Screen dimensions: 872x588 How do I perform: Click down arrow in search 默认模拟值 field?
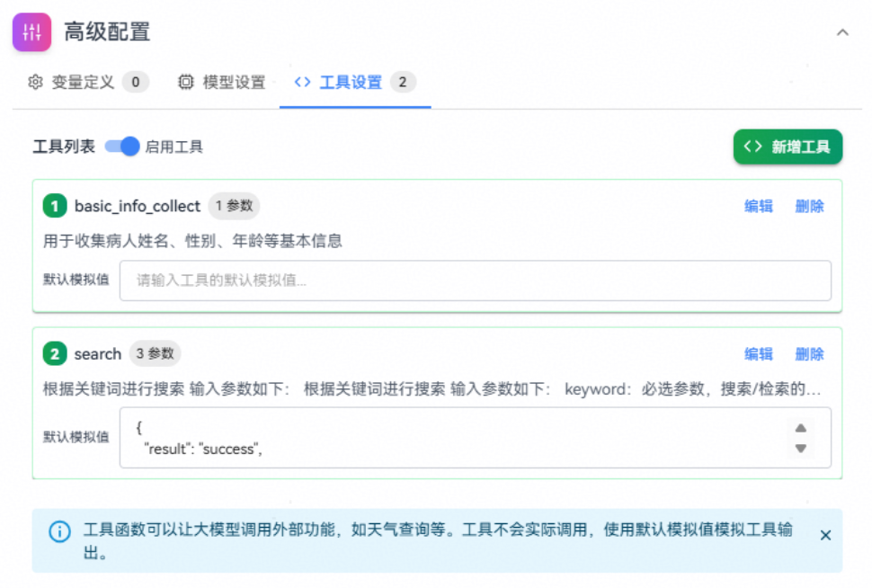pos(800,449)
